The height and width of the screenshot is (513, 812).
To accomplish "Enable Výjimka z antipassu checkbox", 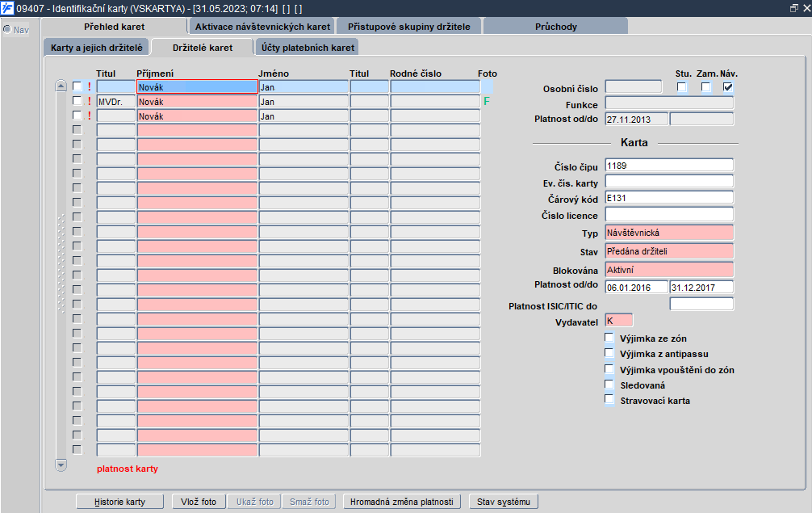I will pos(609,353).
